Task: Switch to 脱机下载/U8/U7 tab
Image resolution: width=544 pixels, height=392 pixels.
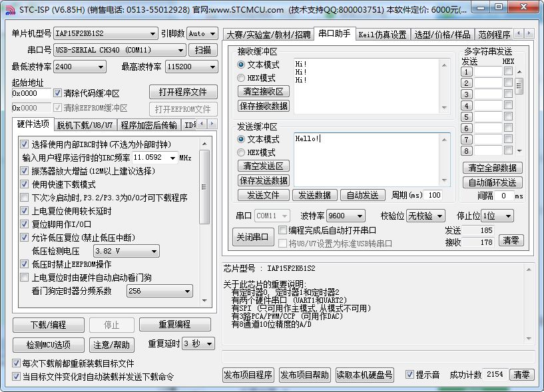Action: coord(85,125)
